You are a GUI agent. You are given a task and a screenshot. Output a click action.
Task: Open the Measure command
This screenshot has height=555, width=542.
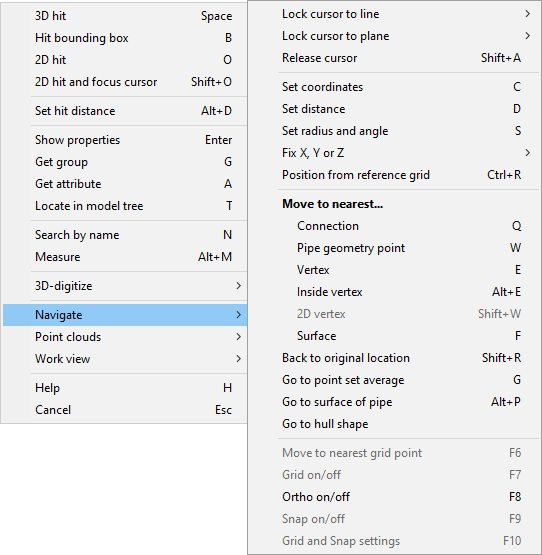pyautogui.click(x=125, y=257)
